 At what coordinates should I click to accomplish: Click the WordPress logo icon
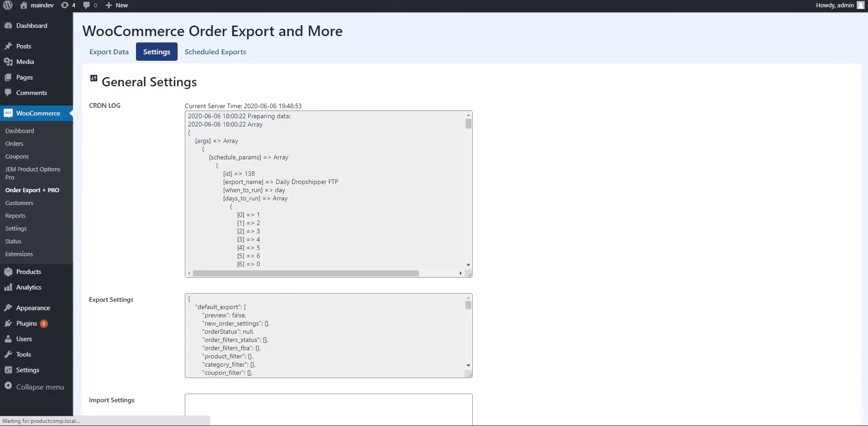tap(8, 5)
